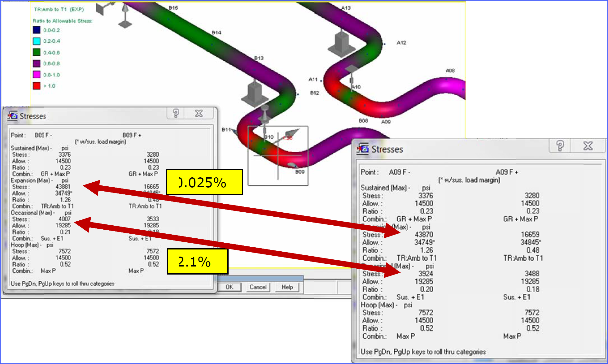Image resolution: width=608 pixels, height=364 pixels.
Task: Click the dark blue 0.0-0.2 legend swatch
Action: tap(37, 30)
